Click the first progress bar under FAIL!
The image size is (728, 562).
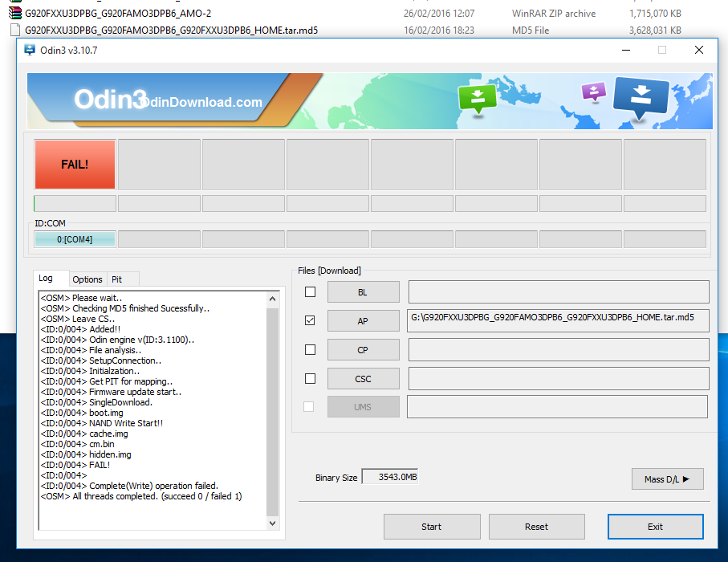[75, 203]
